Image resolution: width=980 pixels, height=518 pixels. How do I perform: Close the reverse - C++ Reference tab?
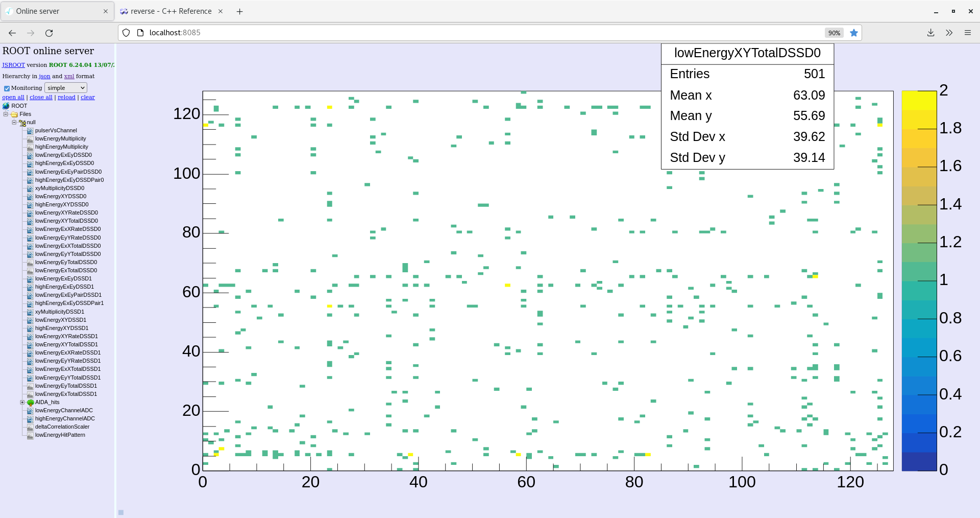point(220,11)
